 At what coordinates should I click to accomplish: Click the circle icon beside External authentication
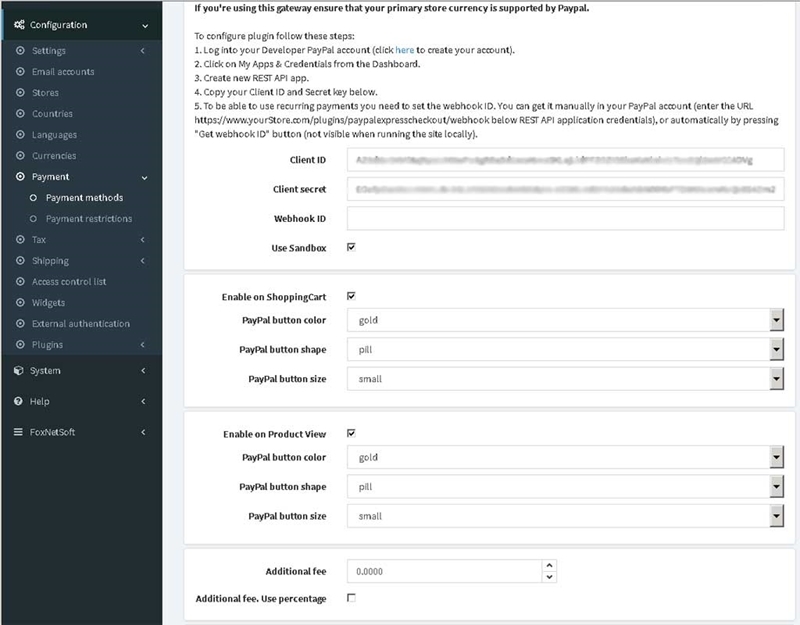20,323
